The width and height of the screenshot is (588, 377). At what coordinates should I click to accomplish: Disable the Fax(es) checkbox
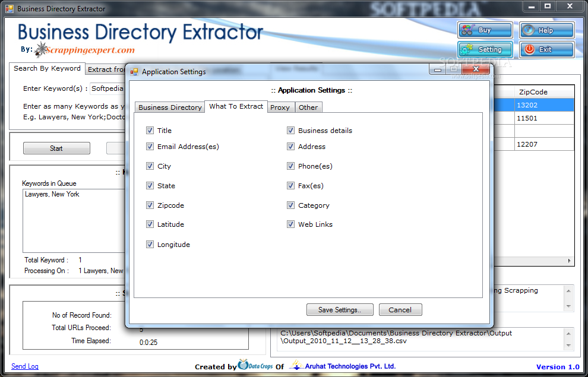[290, 185]
